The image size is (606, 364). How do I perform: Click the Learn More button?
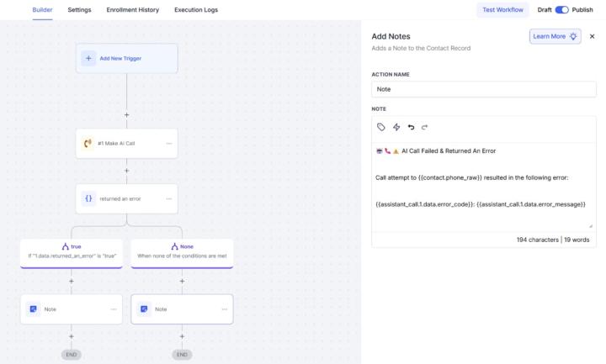click(555, 37)
